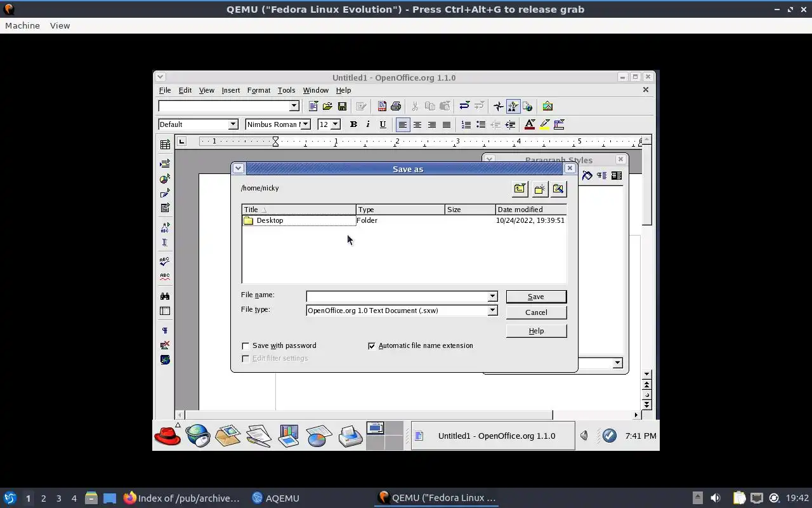
Task: Toggle Numbering list icon
Action: [466, 124]
